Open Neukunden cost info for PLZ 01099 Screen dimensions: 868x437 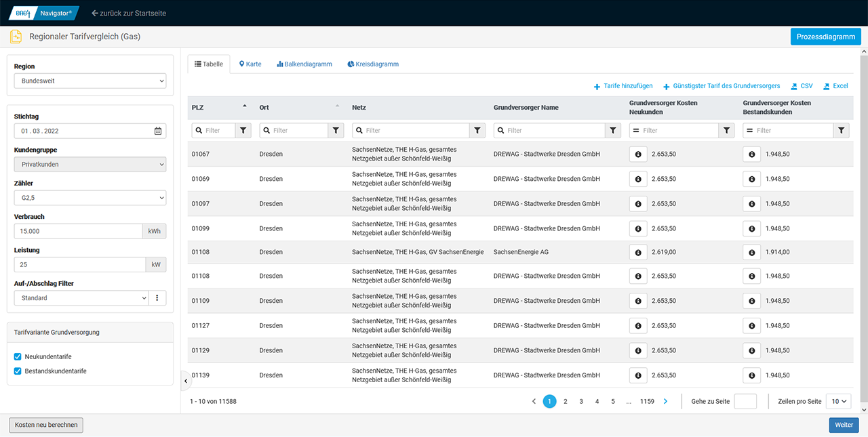[x=638, y=229]
